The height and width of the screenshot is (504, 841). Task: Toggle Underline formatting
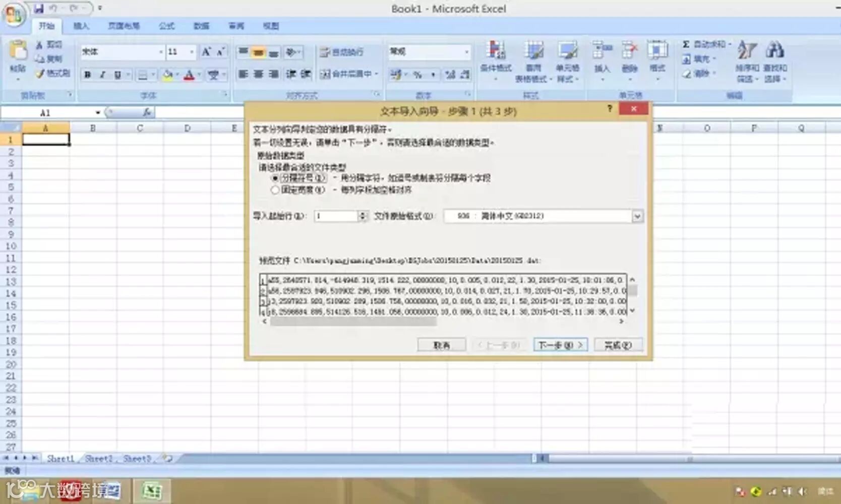117,75
